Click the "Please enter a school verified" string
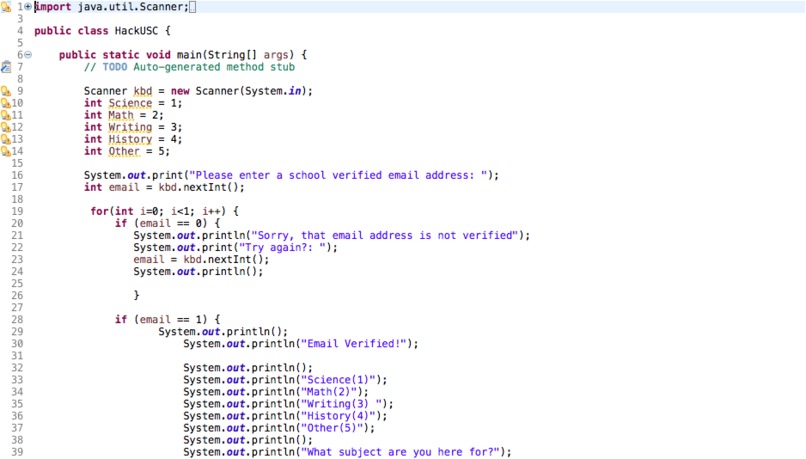This screenshot has height=459, width=806. 338,175
